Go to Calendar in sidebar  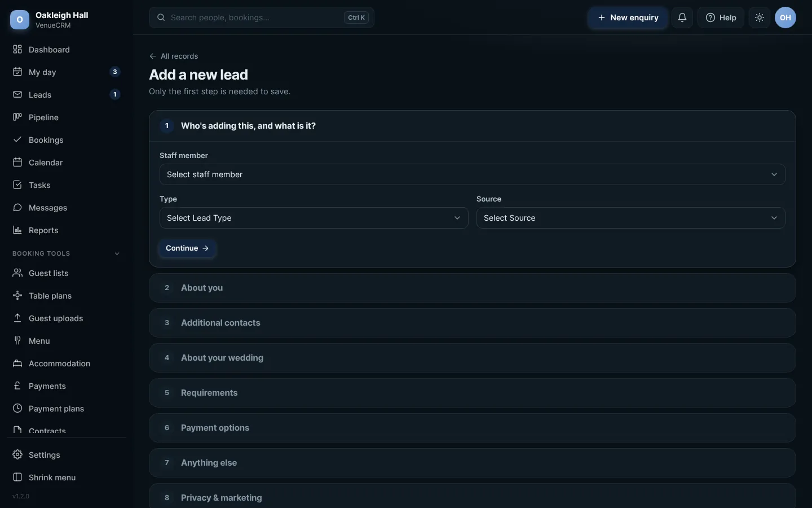click(x=67, y=163)
